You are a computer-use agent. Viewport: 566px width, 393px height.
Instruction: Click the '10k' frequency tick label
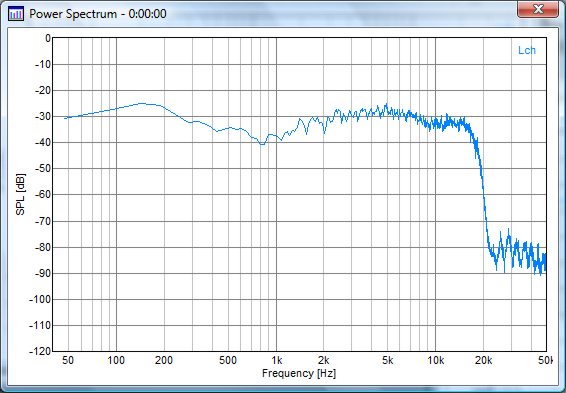tap(436, 360)
